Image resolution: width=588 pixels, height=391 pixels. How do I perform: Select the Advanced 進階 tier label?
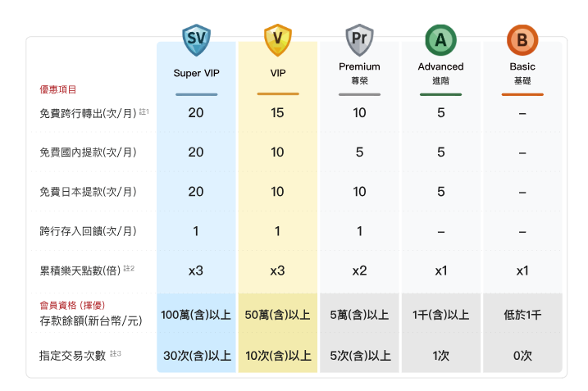tap(440, 73)
